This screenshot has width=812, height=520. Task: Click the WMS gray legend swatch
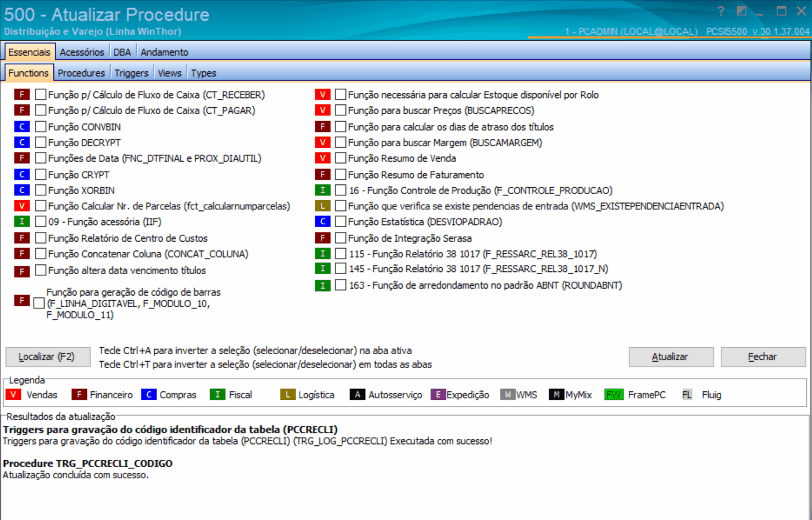pyautogui.click(x=508, y=395)
